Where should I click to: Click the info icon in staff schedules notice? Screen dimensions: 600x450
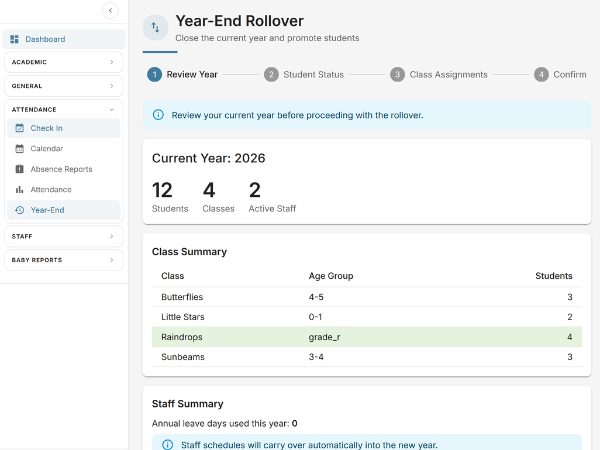pyautogui.click(x=168, y=445)
